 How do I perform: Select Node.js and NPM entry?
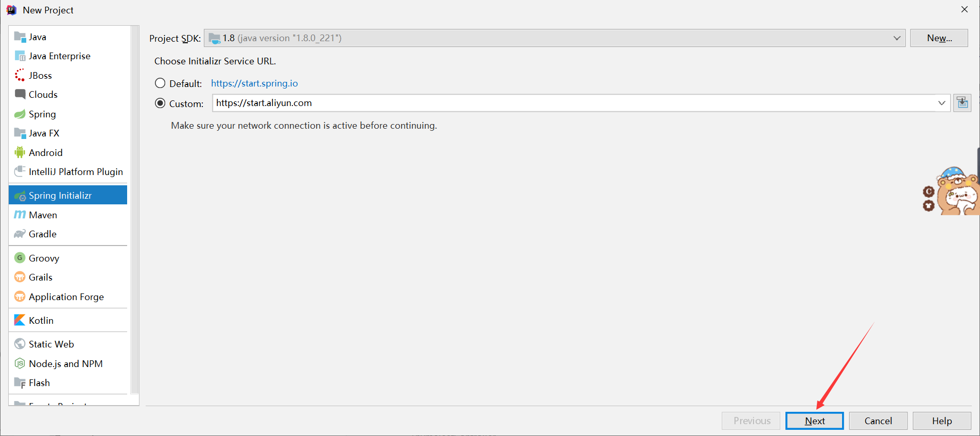click(x=68, y=363)
